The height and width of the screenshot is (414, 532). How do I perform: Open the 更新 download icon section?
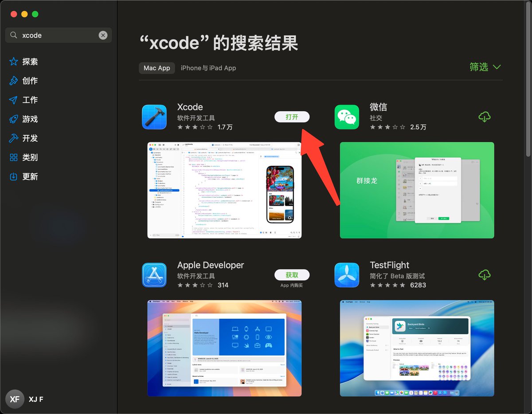(14, 176)
